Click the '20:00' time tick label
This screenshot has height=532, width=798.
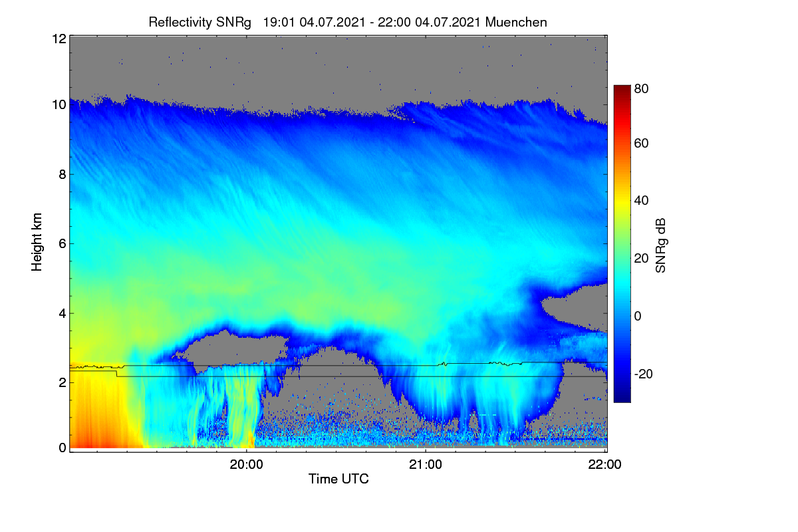tap(246, 465)
